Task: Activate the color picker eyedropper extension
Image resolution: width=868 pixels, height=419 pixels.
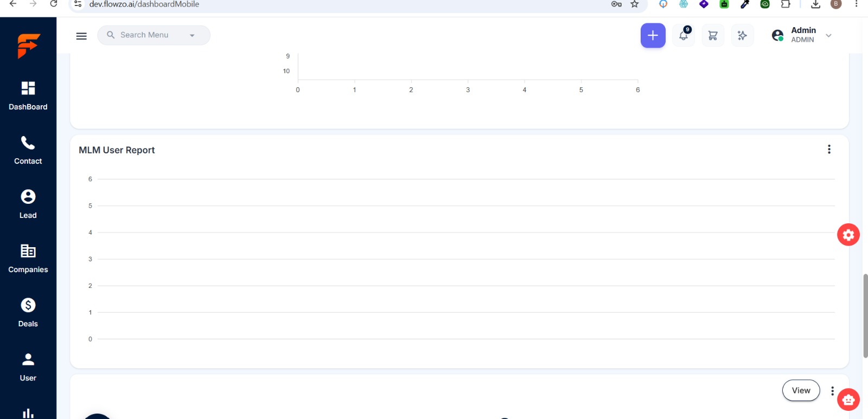Action: (745, 4)
